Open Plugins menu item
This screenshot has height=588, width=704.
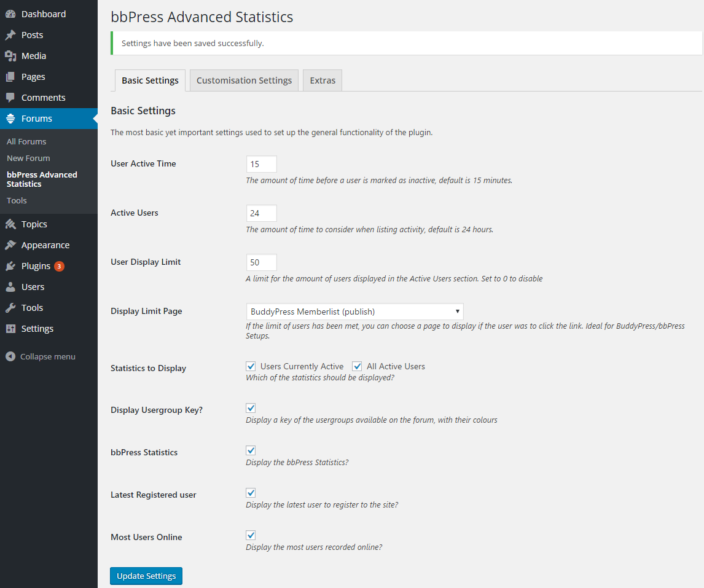click(x=49, y=266)
